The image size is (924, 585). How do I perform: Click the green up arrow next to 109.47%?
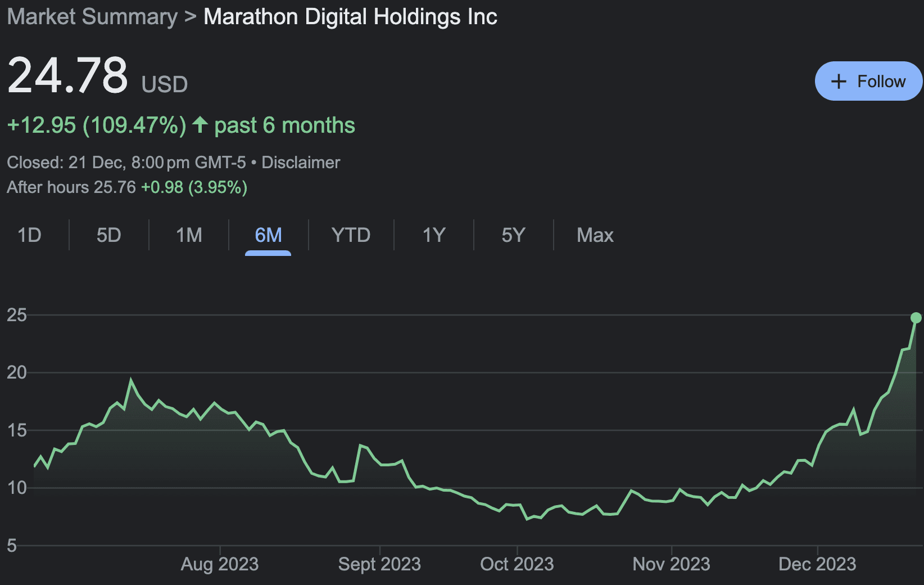coord(200,124)
